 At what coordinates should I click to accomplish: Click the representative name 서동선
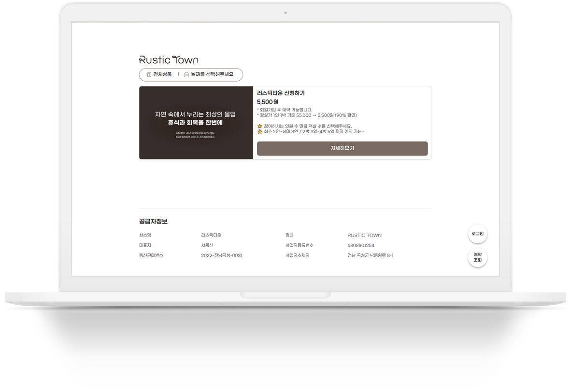pyautogui.click(x=207, y=245)
